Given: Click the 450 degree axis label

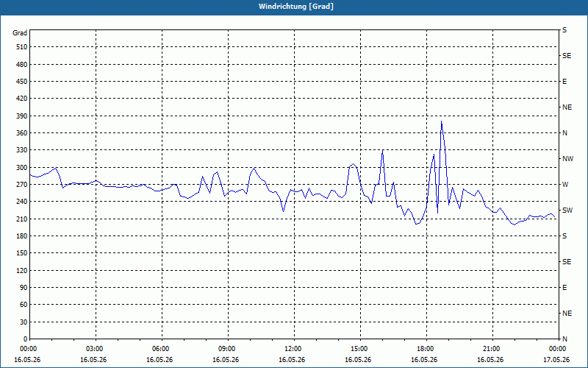Looking at the screenshot, I should (x=21, y=82).
